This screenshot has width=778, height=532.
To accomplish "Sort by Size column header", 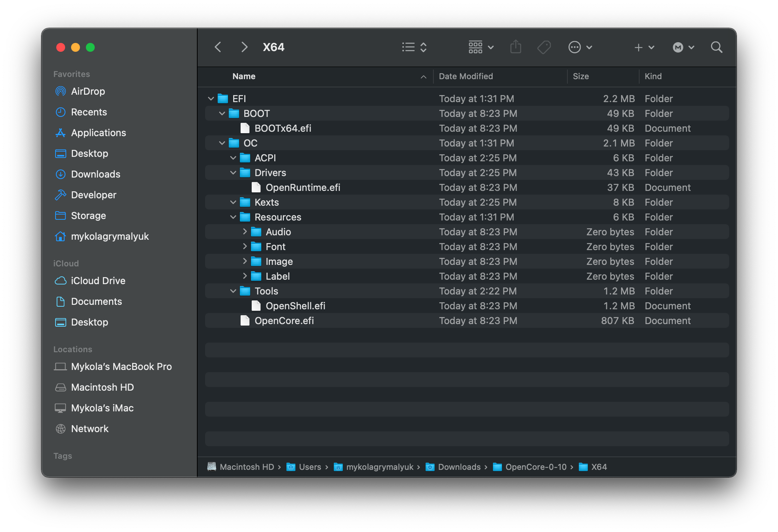I will (x=580, y=76).
